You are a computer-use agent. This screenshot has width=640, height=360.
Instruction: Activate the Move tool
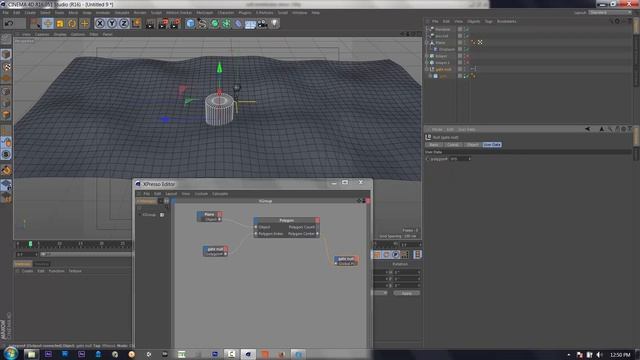(x=48, y=24)
